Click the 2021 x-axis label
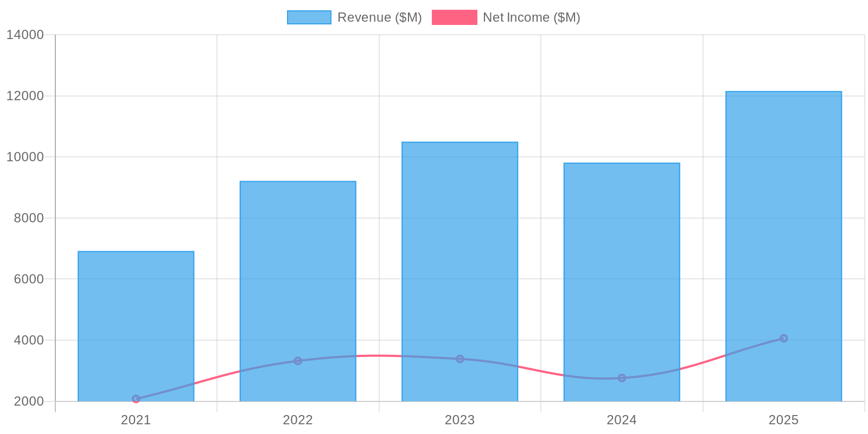Screen dimensions: 868x434 tap(136, 420)
